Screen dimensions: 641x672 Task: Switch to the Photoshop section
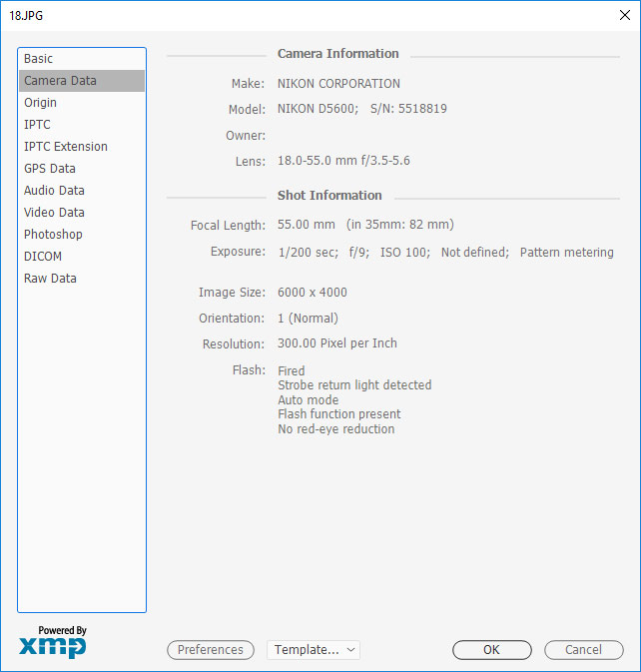tap(53, 235)
